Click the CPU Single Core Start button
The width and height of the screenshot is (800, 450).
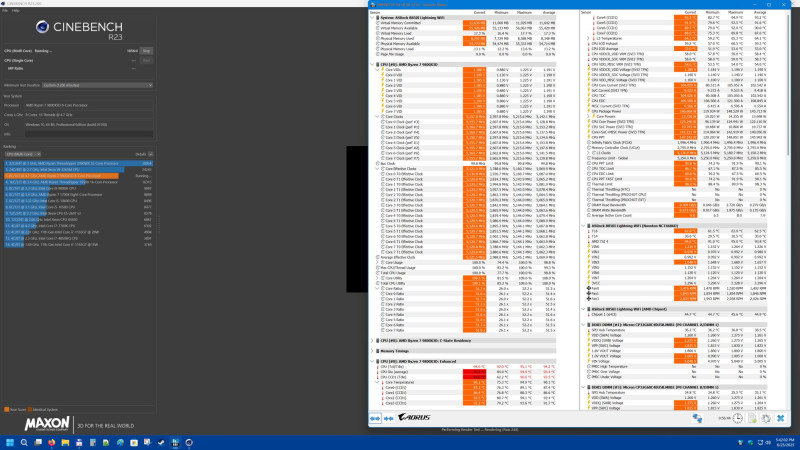coord(146,60)
